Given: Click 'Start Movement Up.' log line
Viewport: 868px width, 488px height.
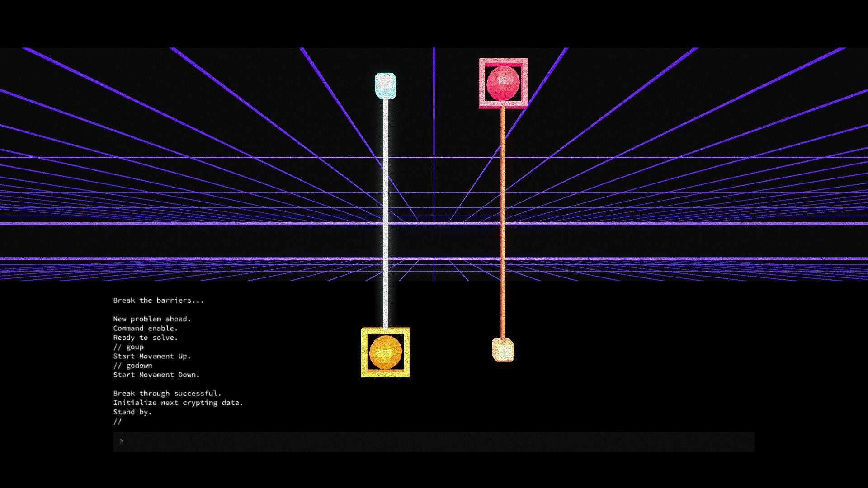Looking at the screenshot, I should click(x=152, y=356).
